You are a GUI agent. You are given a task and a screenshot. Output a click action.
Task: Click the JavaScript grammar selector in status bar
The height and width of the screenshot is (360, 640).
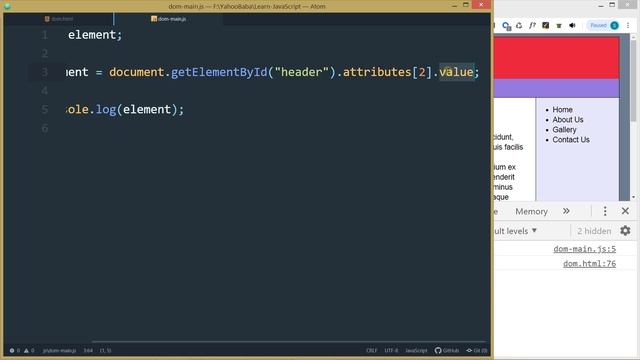pos(416,350)
